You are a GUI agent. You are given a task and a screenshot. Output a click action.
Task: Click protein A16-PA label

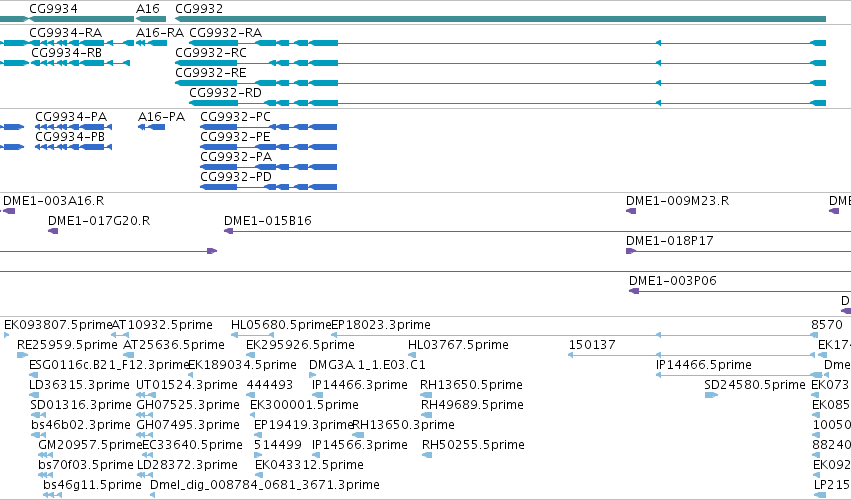pyautogui.click(x=161, y=117)
